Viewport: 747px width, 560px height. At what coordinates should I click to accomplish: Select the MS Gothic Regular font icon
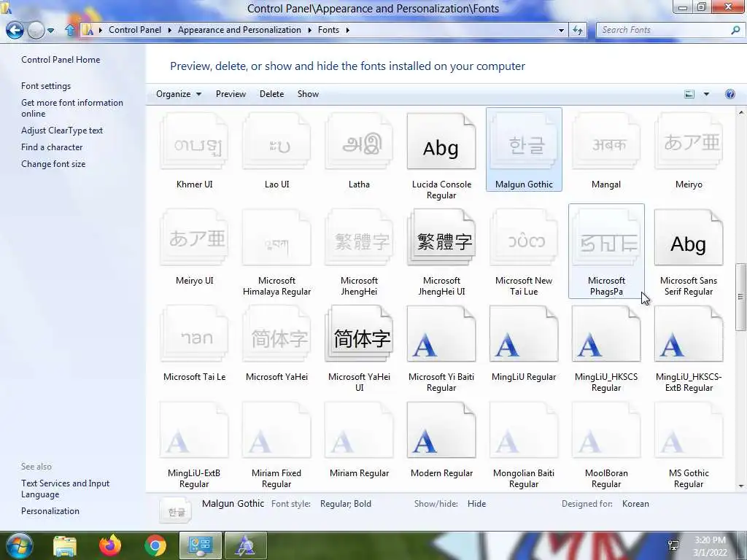coord(689,430)
